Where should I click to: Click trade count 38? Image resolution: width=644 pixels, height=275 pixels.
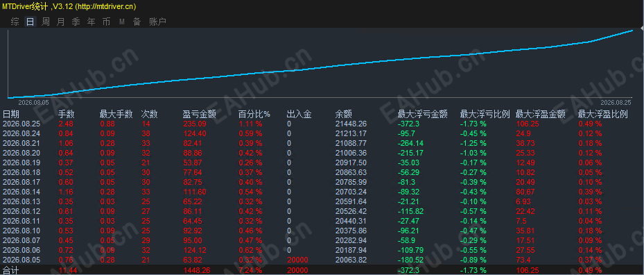pyautogui.click(x=146, y=133)
